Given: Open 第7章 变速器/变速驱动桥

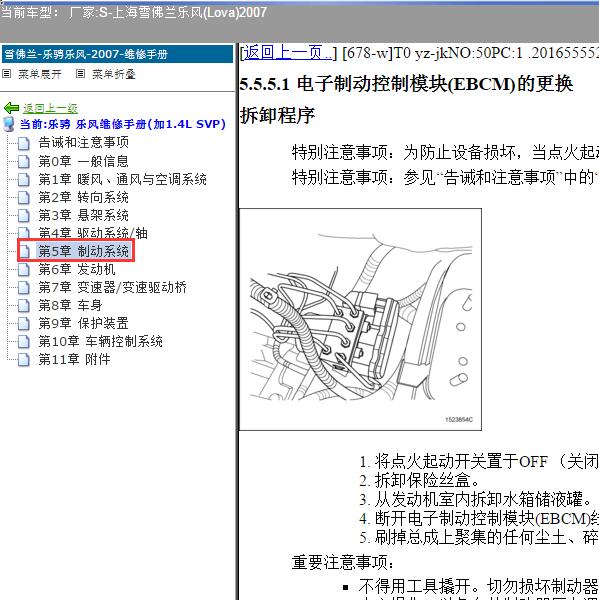Looking at the screenshot, I should tap(113, 287).
